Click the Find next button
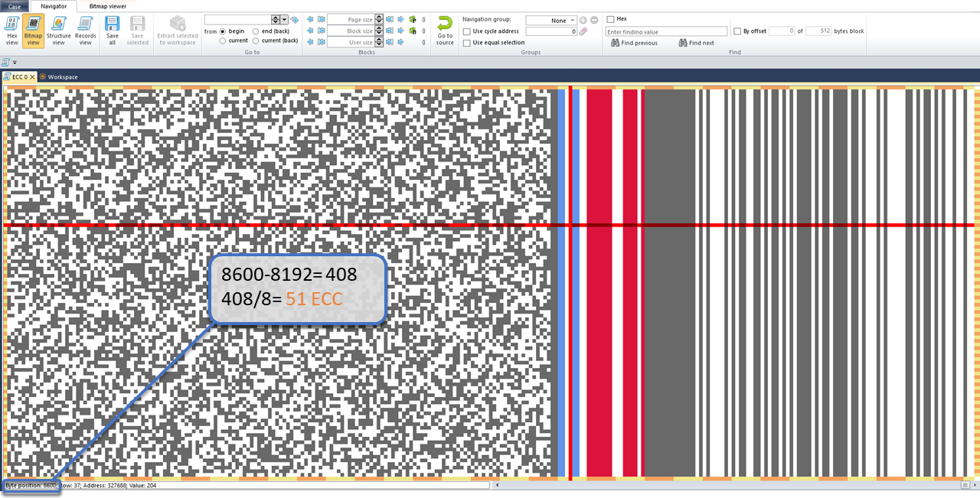The height and width of the screenshot is (498, 980). pos(696,43)
